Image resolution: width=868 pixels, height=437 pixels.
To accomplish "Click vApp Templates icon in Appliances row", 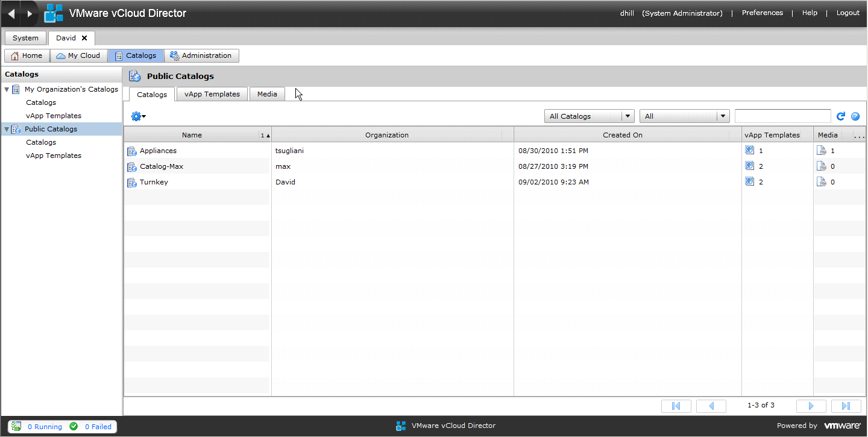I will coord(750,150).
